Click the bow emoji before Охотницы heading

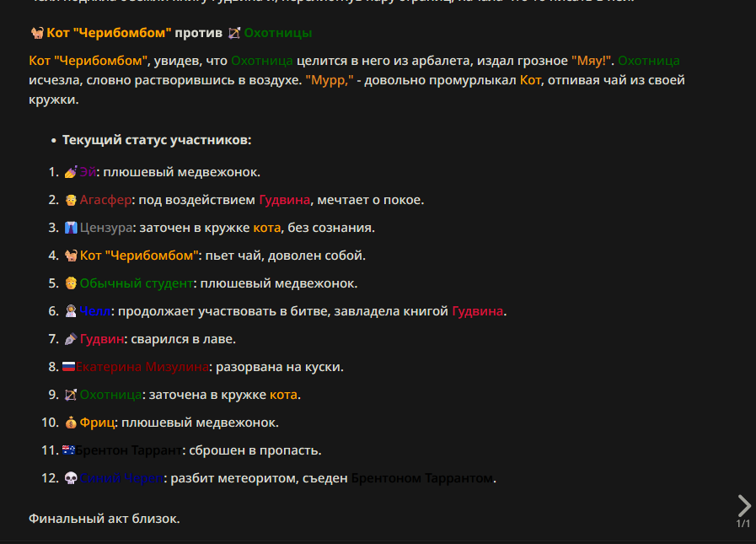click(x=233, y=33)
